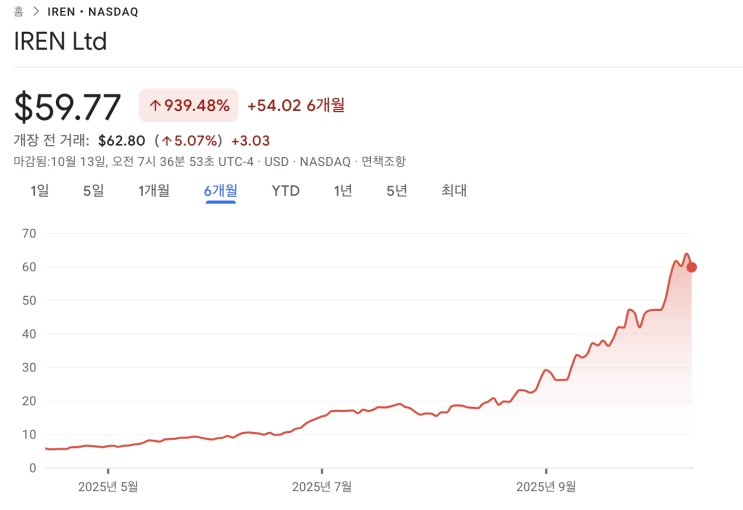Click the up arrow in change badge
Viewport: 743px width, 510px height.
155,105
